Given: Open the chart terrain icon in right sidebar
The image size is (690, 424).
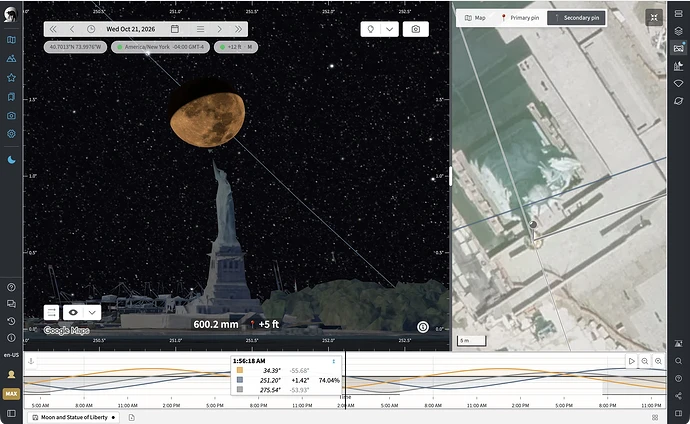Looking at the screenshot, I should tap(679, 66).
